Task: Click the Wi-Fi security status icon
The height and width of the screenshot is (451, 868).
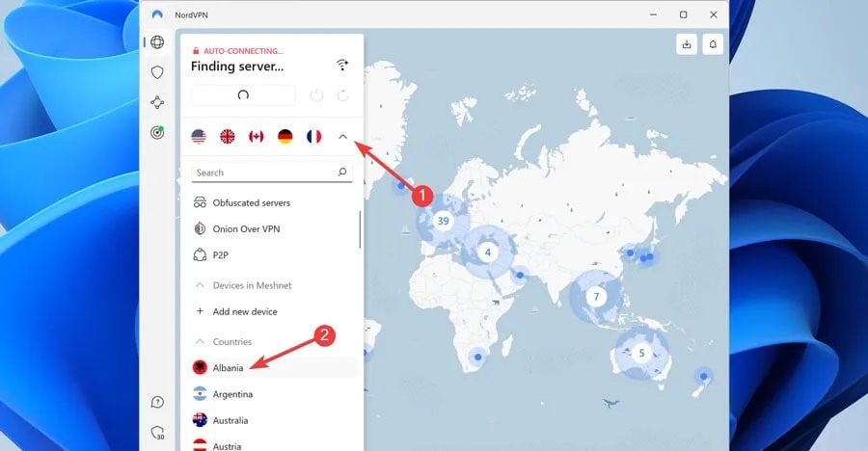Action: (x=342, y=65)
